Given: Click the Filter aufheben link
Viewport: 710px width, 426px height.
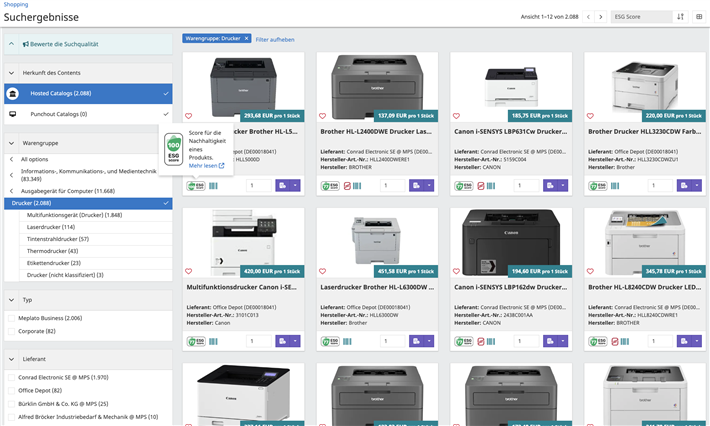Looking at the screenshot, I should pos(275,39).
